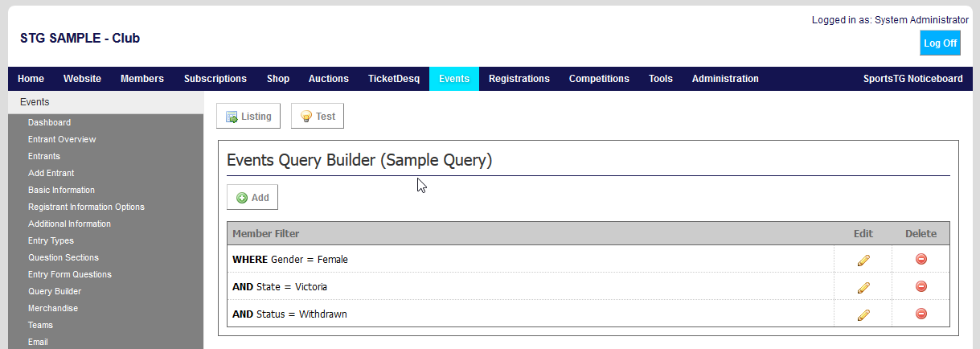
Task: Open Entry Form Questions page
Action: (x=70, y=274)
